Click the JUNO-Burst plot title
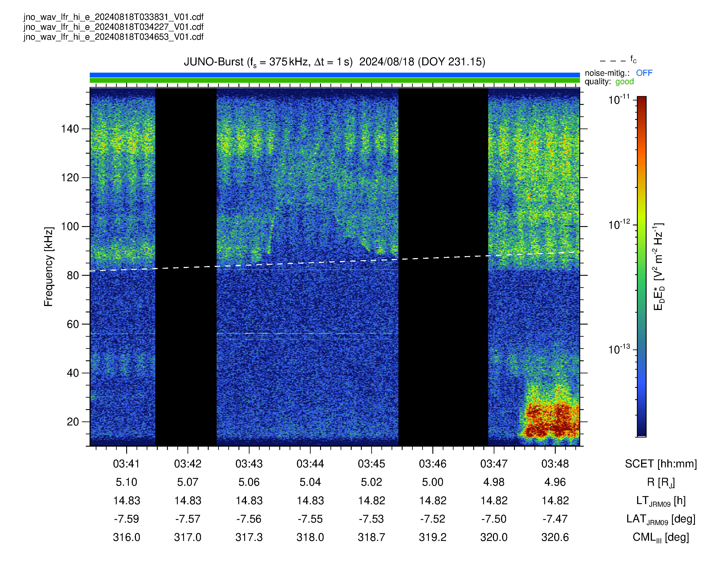The image size is (728, 563). (334, 62)
